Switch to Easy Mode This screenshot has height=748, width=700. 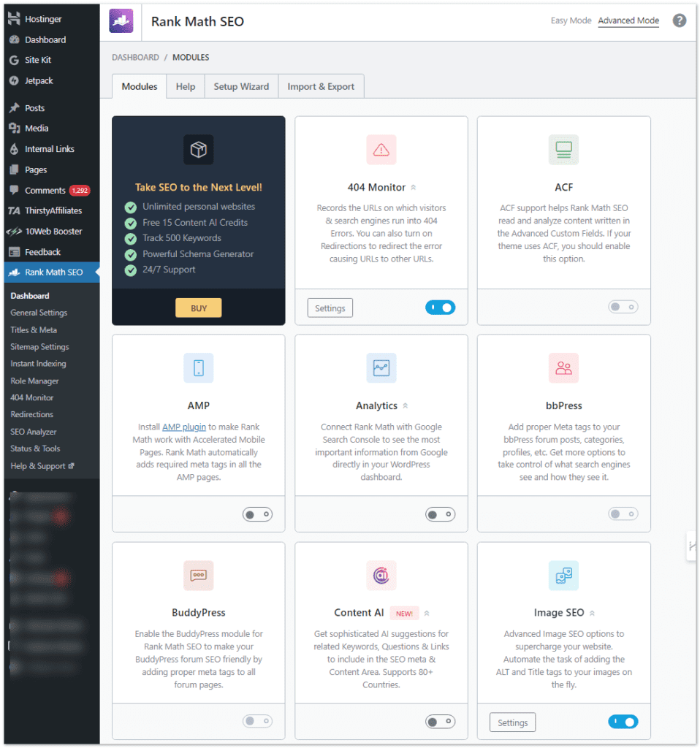(571, 20)
